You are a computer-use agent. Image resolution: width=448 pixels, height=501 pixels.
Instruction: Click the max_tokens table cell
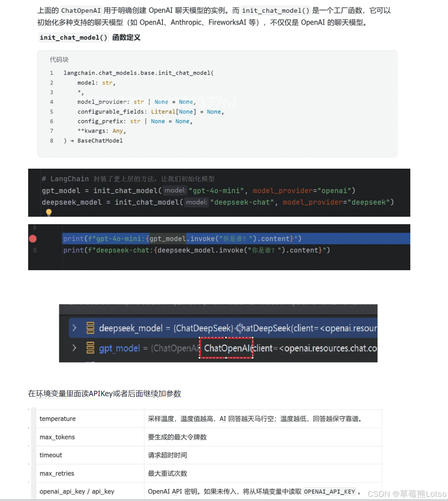click(x=90, y=437)
